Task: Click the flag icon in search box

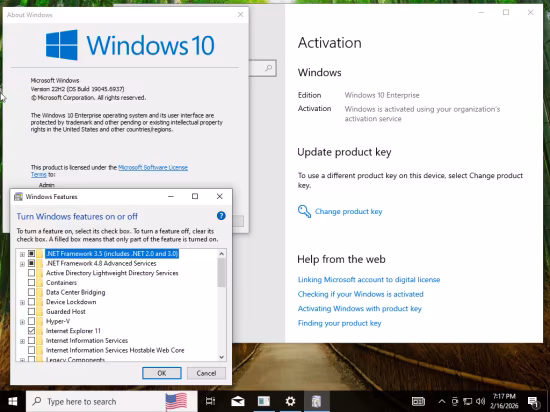Action: (x=176, y=401)
